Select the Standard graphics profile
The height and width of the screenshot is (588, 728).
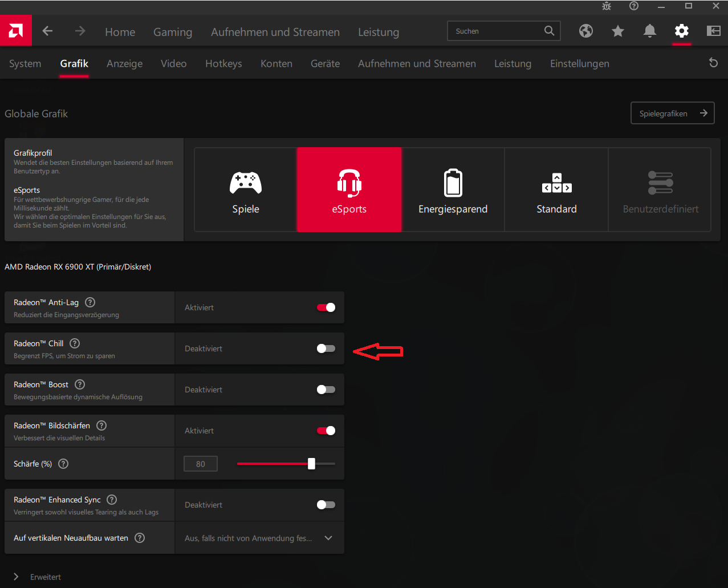point(556,190)
